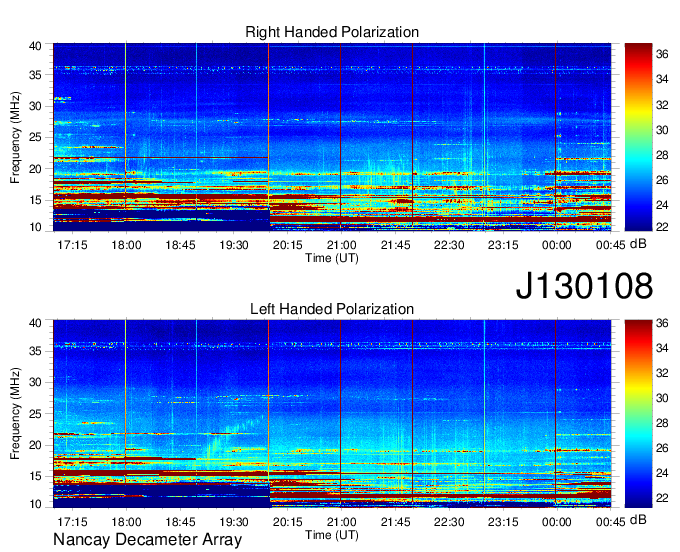This screenshot has height=552, width=680.
Task: Click the 21:45 time tick of right-handed plot
Action: pyautogui.click(x=395, y=245)
